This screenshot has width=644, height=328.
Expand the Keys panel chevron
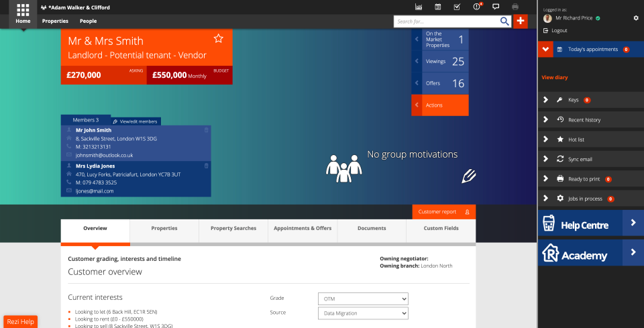546,100
